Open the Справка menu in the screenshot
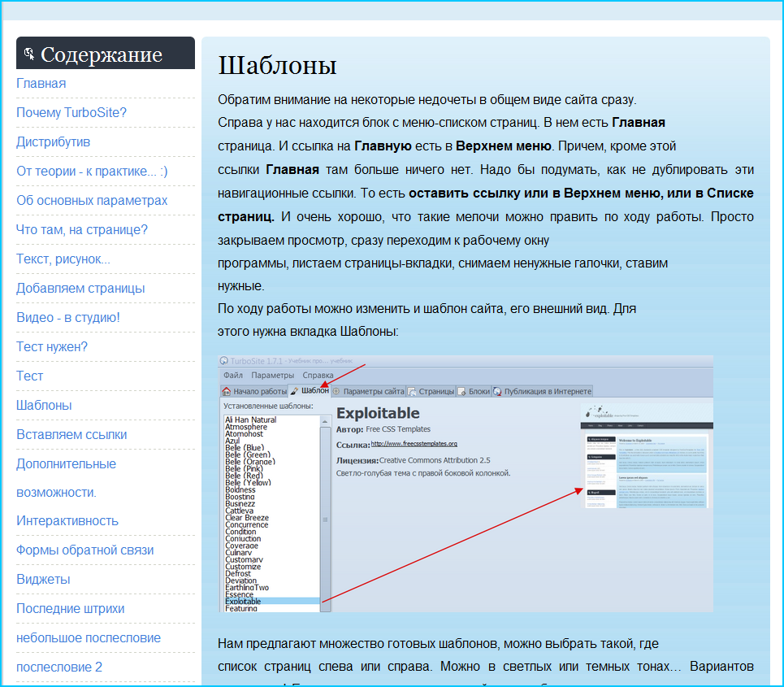 tap(318, 376)
